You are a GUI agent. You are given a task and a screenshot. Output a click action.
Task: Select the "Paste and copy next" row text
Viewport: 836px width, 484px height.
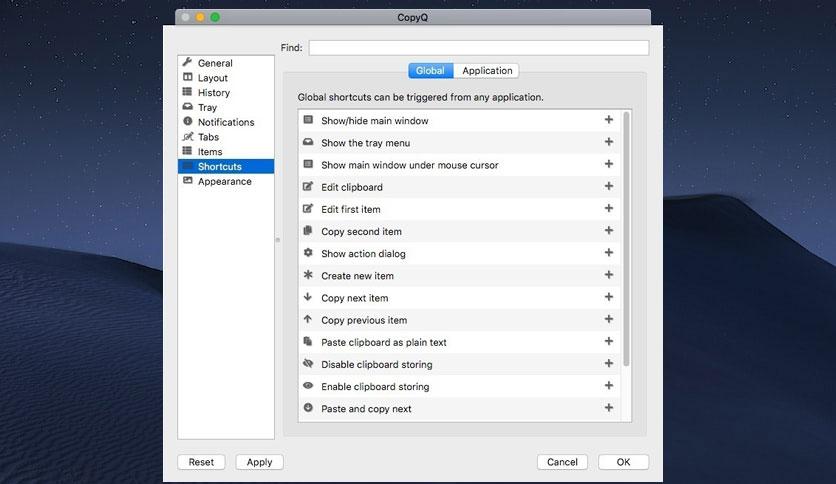(x=366, y=409)
